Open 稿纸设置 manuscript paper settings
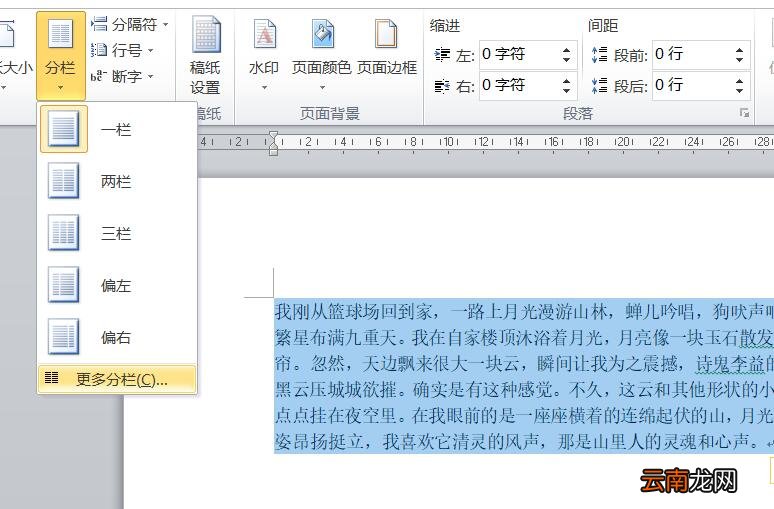This screenshot has width=774, height=509. coord(205,56)
